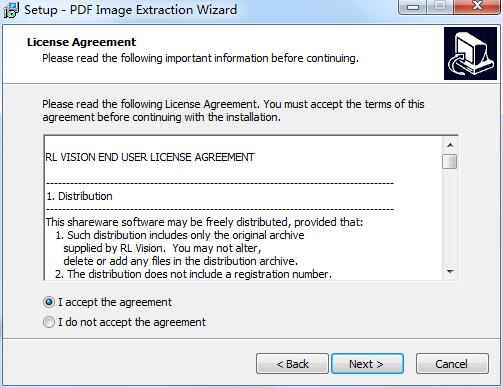Screen dimensions: 503x388
Task: Cancel the installation
Action: 452,364
